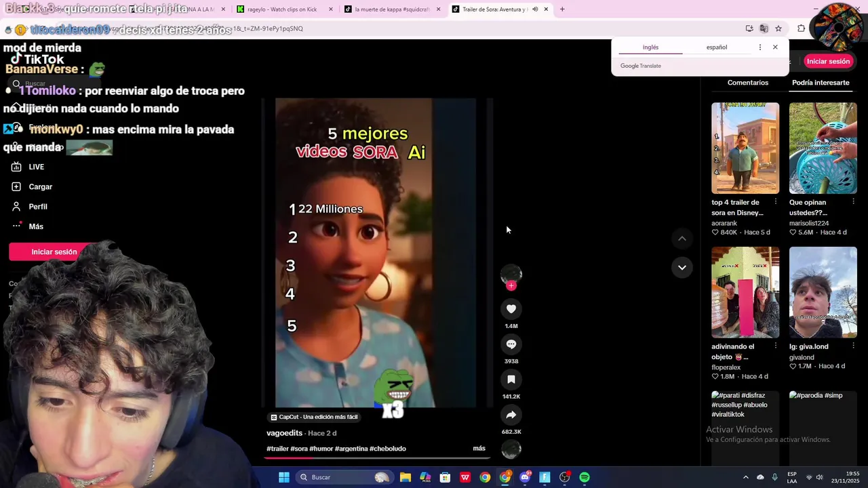This screenshot has height=488, width=868.
Task: Open the comments bubble icon showing 3938
Action: point(511,344)
